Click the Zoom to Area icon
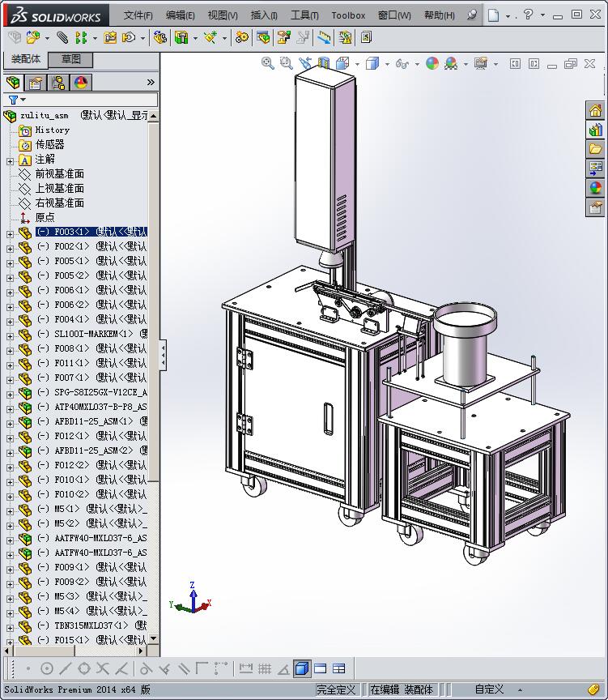 pos(286,63)
